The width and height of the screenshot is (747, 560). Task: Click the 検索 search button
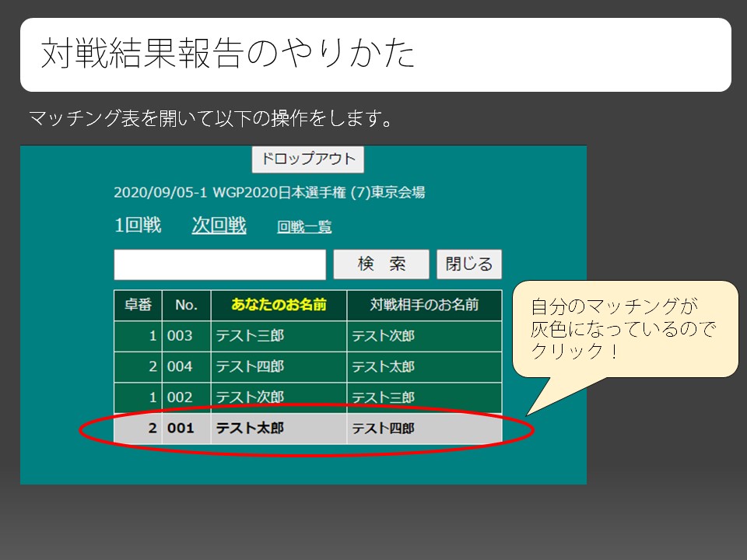pyautogui.click(x=381, y=263)
